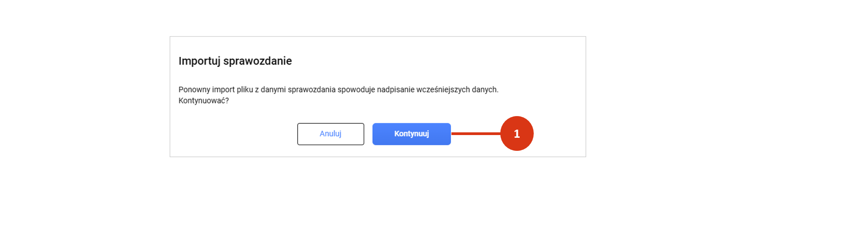Click the Importuj sprawozdanie dialog title

pyautogui.click(x=235, y=61)
